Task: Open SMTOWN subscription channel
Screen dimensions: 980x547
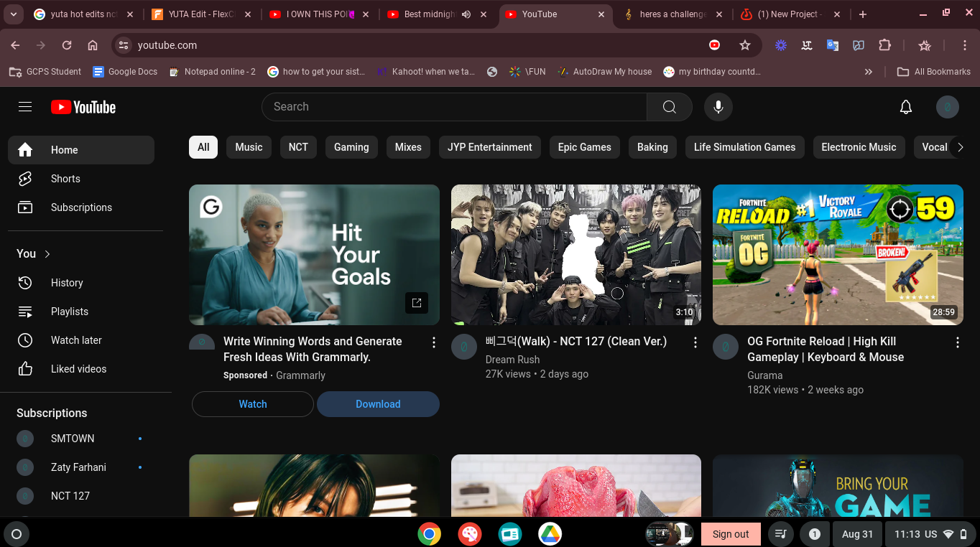Action: pyautogui.click(x=81, y=439)
